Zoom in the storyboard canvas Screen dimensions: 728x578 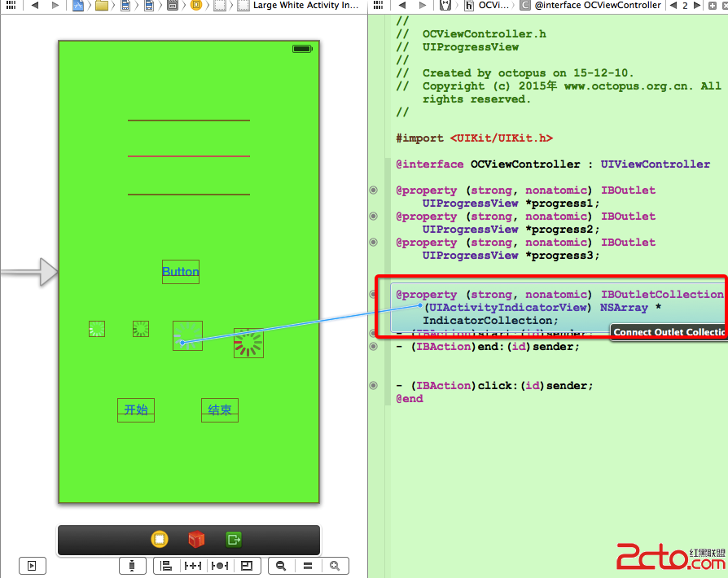point(334,566)
